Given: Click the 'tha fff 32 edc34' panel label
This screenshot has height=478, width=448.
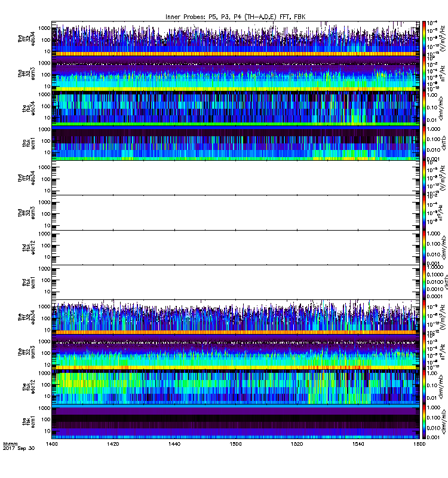Looking at the screenshot, I should (x=26, y=39).
